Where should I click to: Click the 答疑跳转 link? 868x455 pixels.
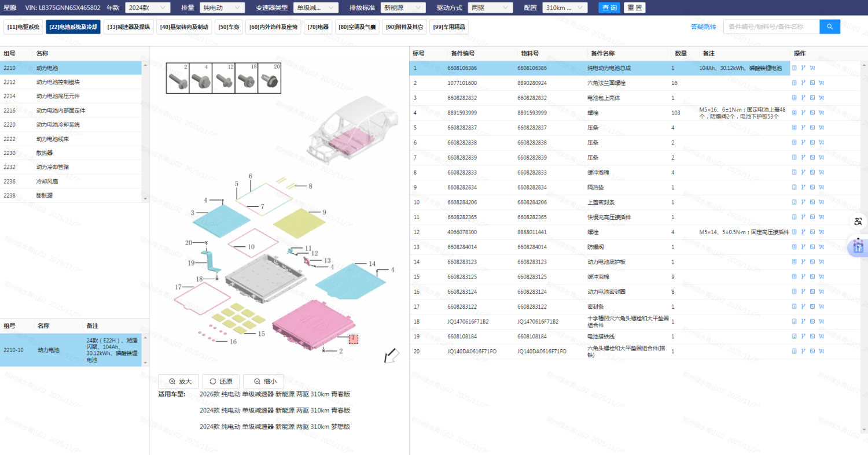(703, 27)
